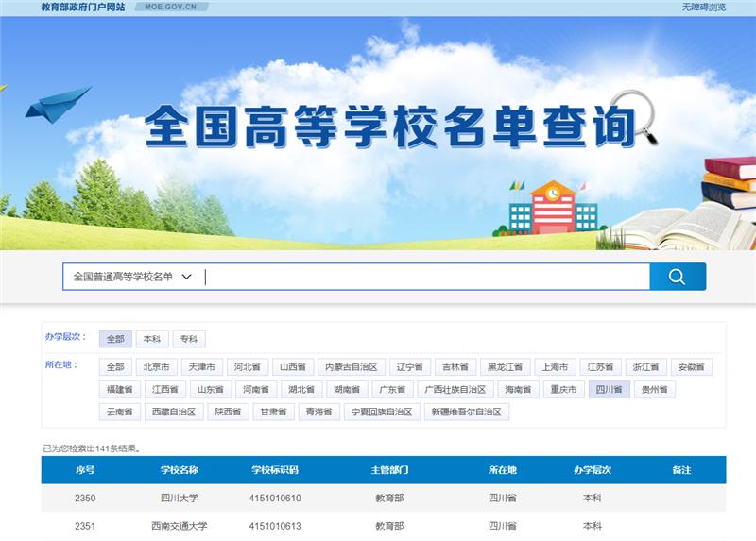Click 宁夏回族自治区 location filter
The height and width of the screenshot is (541, 756).
(x=382, y=412)
